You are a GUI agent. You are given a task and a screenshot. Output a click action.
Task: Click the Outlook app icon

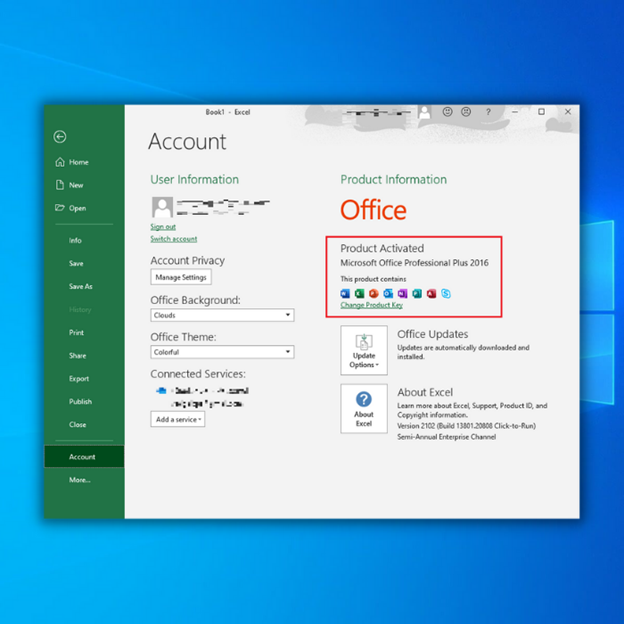[x=388, y=294]
